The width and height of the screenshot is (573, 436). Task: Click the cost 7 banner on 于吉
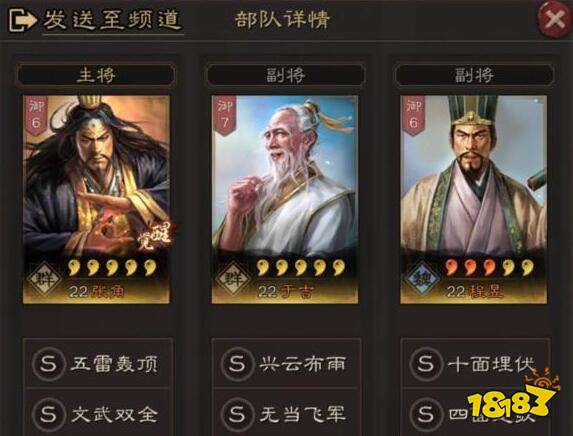[x=224, y=114]
